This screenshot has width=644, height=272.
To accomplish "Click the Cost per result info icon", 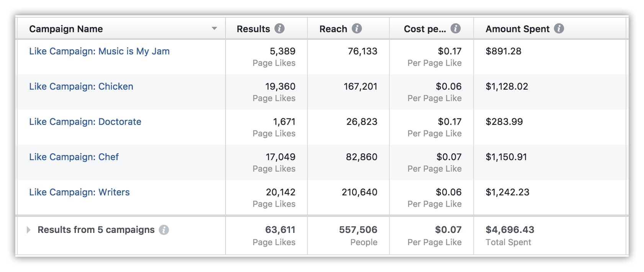I will click(x=455, y=29).
